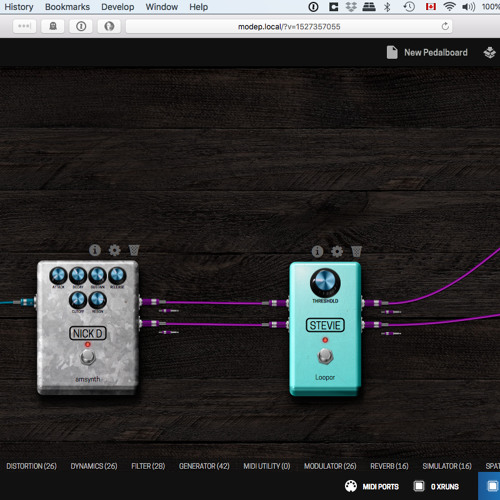Click the amsynth Attack knob
Screen dimensions: 500x500
pos(58,276)
